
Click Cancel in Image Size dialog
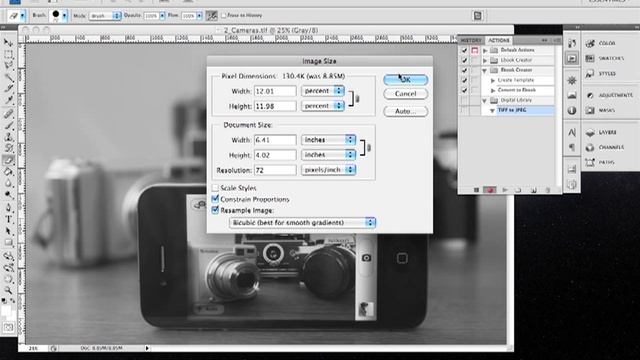406,93
